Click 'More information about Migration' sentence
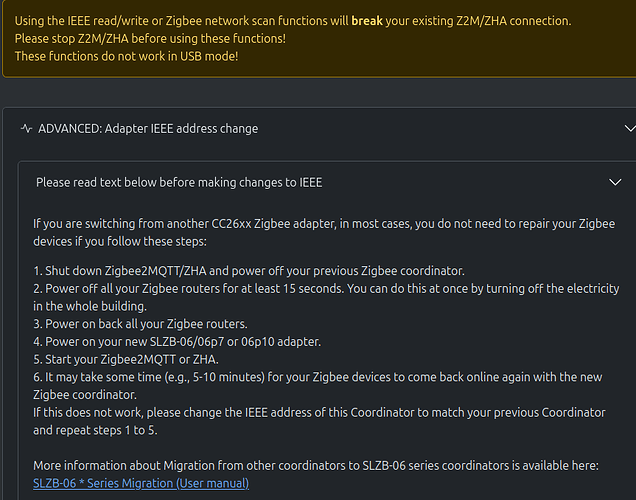The height and width of the screenshot is (500, 636). (316, 466)
